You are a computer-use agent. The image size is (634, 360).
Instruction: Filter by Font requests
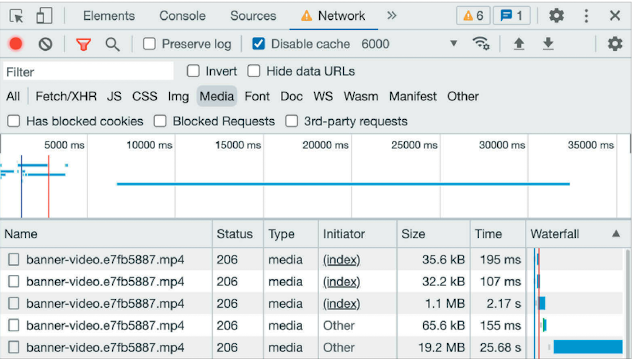(x=257, y=96)
